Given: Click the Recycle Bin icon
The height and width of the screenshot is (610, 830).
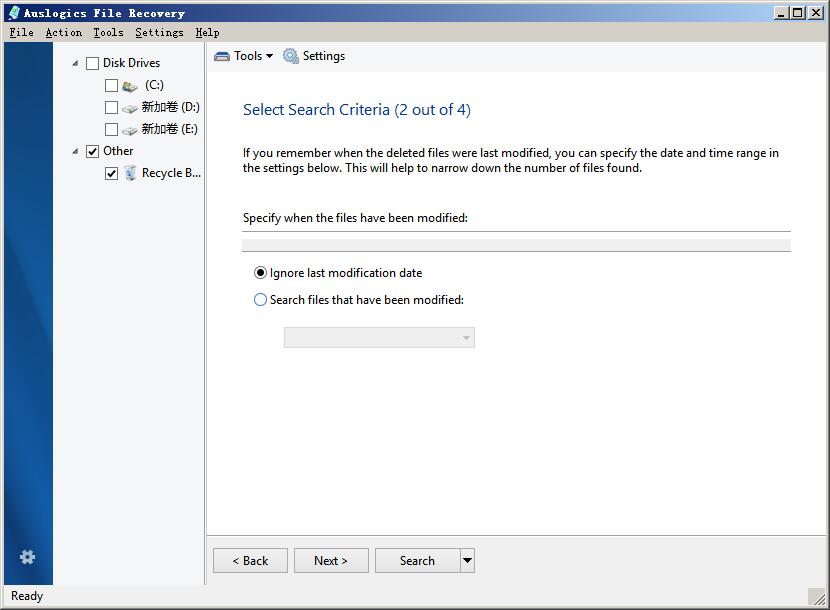Looking at the screenshot, I should (x=130, y=173).
